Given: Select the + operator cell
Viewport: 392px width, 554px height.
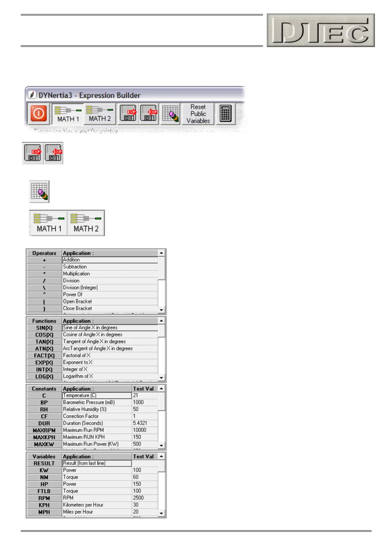Looking at the screenshot, I should pos(44,260).
